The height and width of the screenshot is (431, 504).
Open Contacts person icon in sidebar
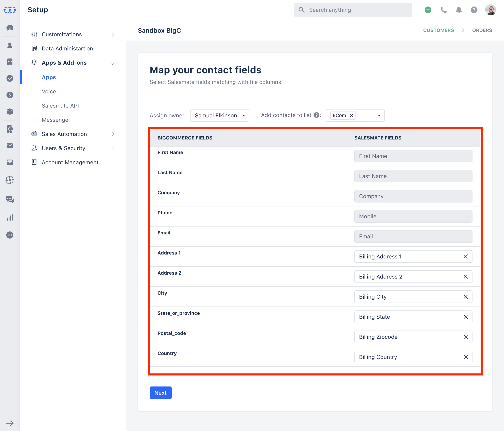(10, 45)
